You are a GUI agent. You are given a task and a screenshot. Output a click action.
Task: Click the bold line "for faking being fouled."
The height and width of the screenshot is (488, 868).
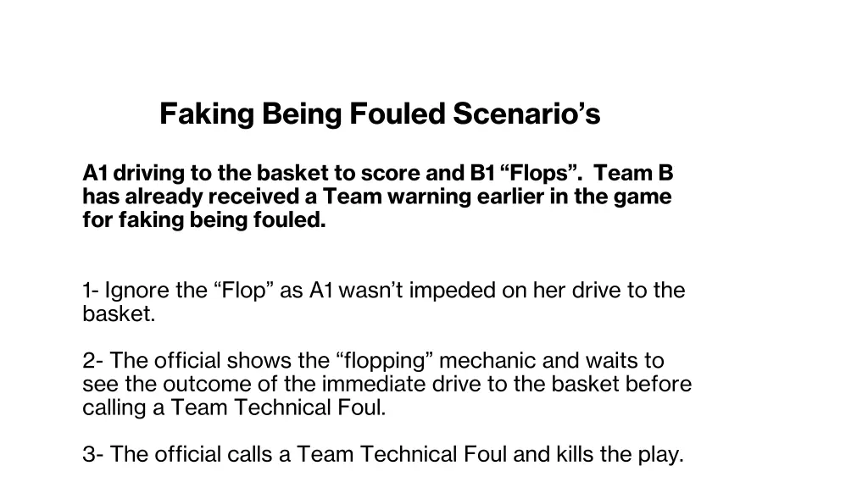[203, 221]
